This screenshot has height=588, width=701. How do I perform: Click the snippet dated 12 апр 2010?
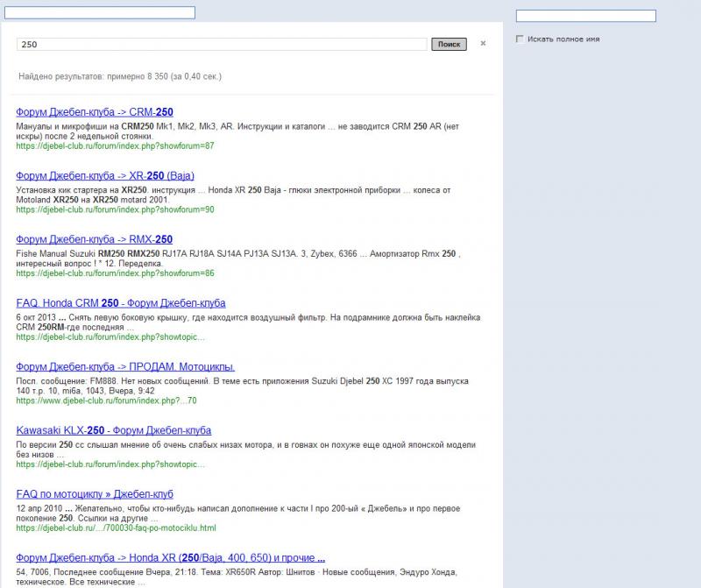pos(238,514)
